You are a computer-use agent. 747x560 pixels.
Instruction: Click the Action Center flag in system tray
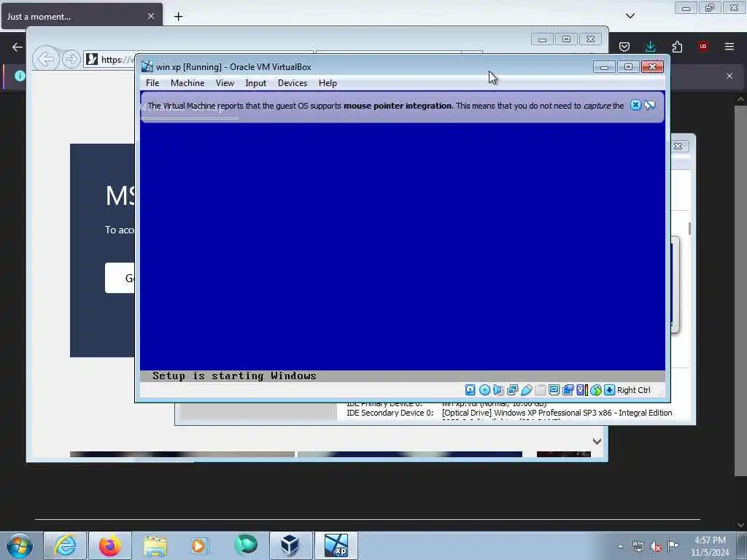[673, 545]
